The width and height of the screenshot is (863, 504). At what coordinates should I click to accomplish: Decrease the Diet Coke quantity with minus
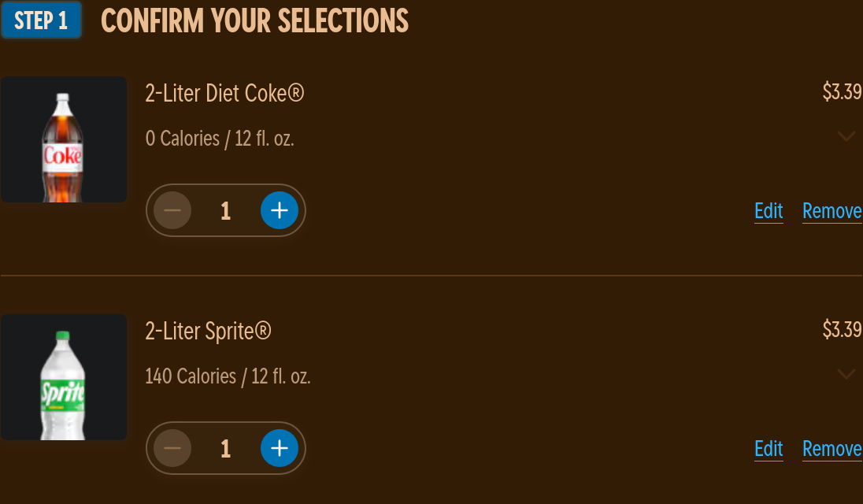172,210
